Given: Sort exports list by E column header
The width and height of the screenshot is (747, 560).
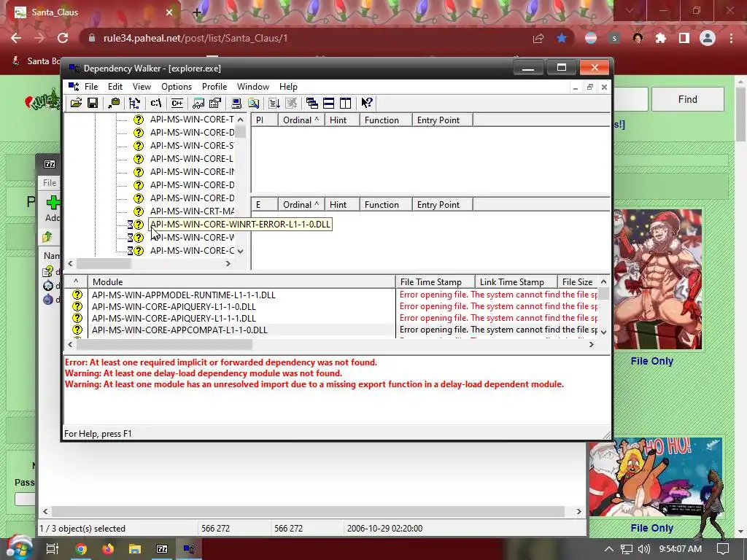Looking at the screenshot, I should pyautogui.click(x=264, y=204).
